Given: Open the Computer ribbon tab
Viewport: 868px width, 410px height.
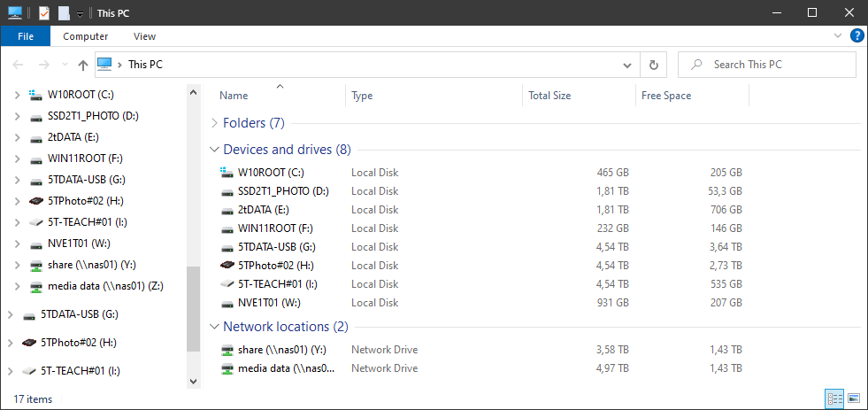Looking at the screenshot, I should coord(85,36).
